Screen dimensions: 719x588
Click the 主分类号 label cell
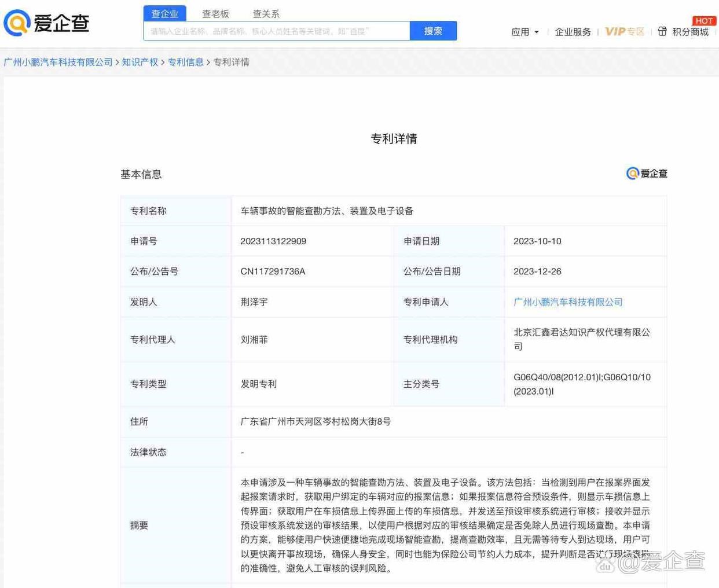(449, 384)
